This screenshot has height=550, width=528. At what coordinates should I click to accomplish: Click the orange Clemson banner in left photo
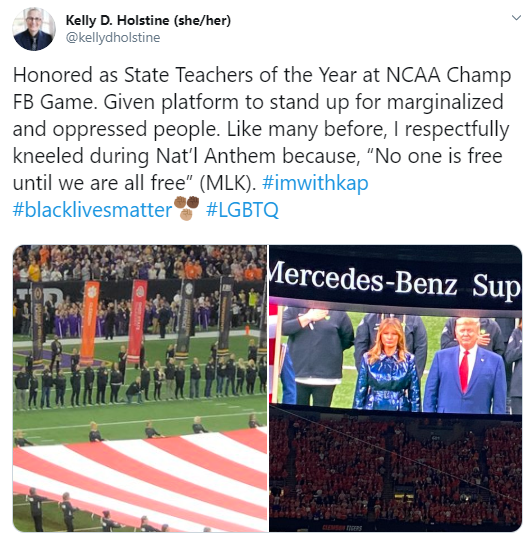pos(90,323)
